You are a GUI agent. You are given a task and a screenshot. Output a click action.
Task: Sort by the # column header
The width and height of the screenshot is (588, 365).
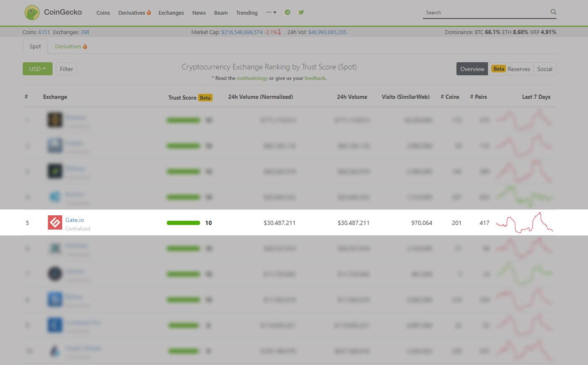(26, 97)
